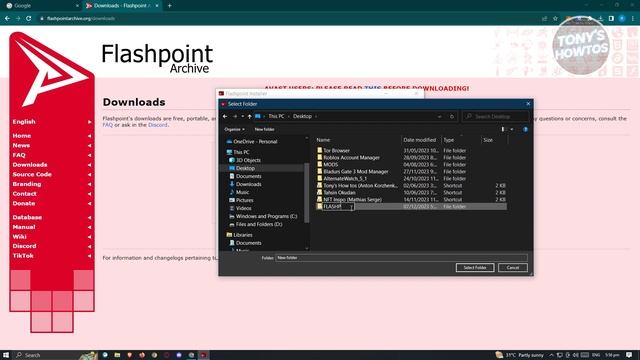Select Files and Folders (D:) drive
The width and height of the screenshot is (640, 360).
(259, 224)
